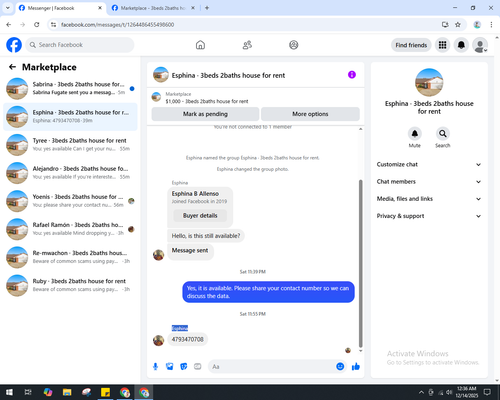
Task: Open Ruby conversation in the list
Action: pos(70,285)
